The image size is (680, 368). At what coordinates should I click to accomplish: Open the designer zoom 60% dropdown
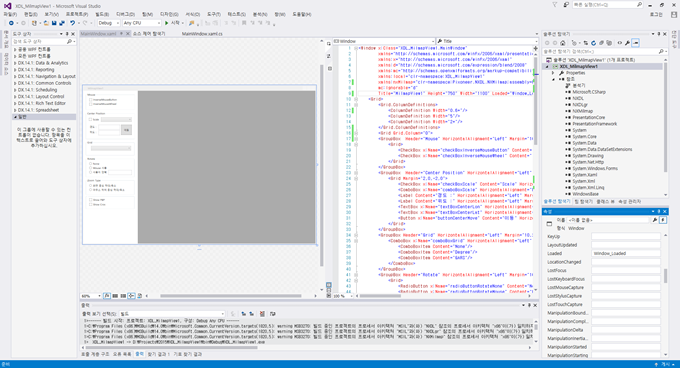[x=91, y=296]
